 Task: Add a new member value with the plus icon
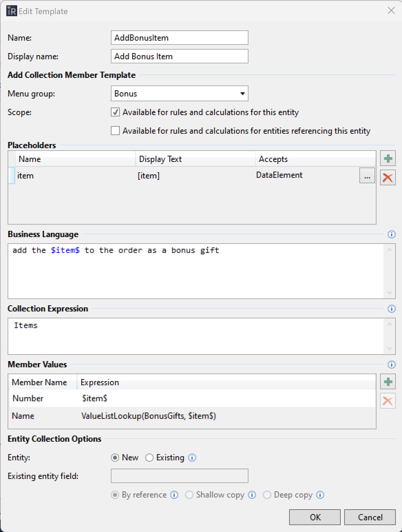click(388, 382)
